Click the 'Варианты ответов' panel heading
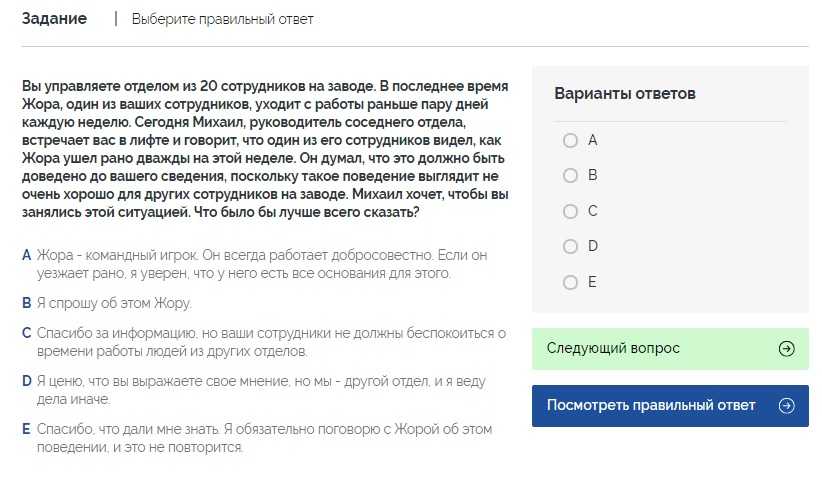Screen dimensions: 822x478 point(625,93)
